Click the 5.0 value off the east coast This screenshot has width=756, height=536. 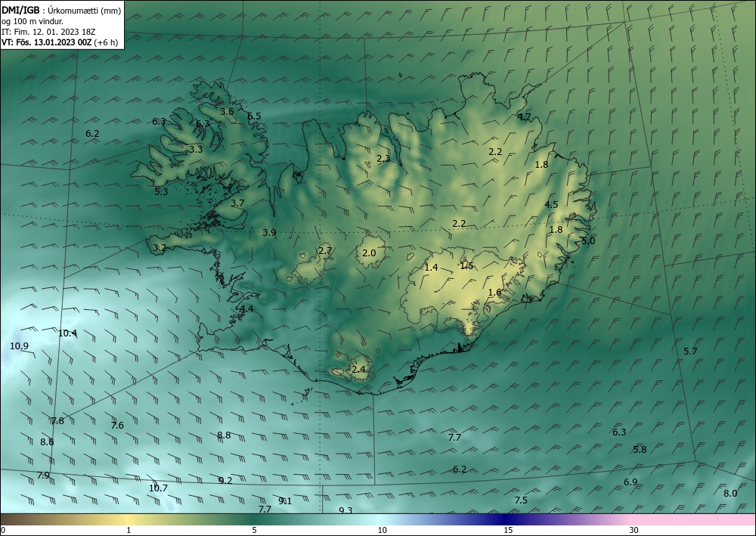pos(588,241)
